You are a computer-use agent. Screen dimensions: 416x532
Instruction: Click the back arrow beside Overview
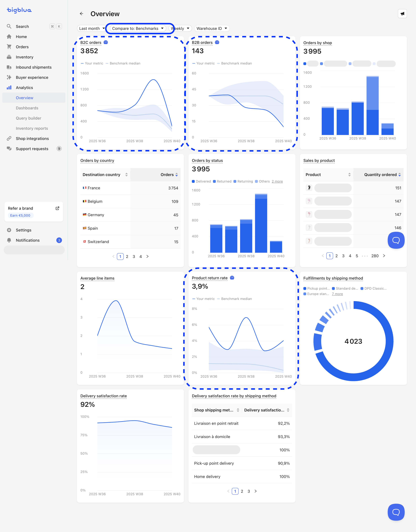[81, 14]
